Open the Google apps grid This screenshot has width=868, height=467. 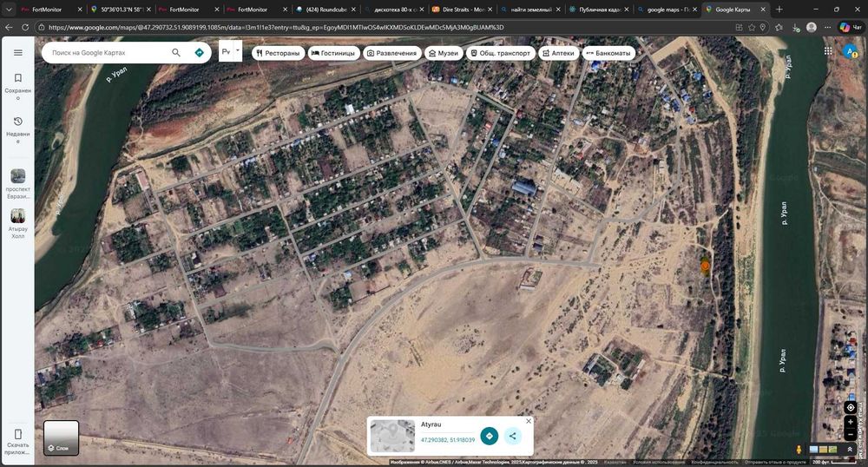click(x=828, y=51)
